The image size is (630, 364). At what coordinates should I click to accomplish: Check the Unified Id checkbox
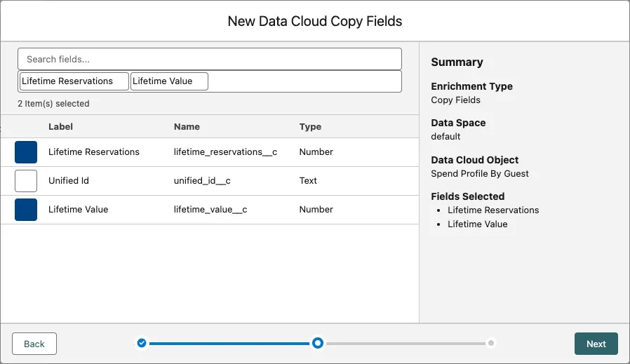tap(26, 181)
